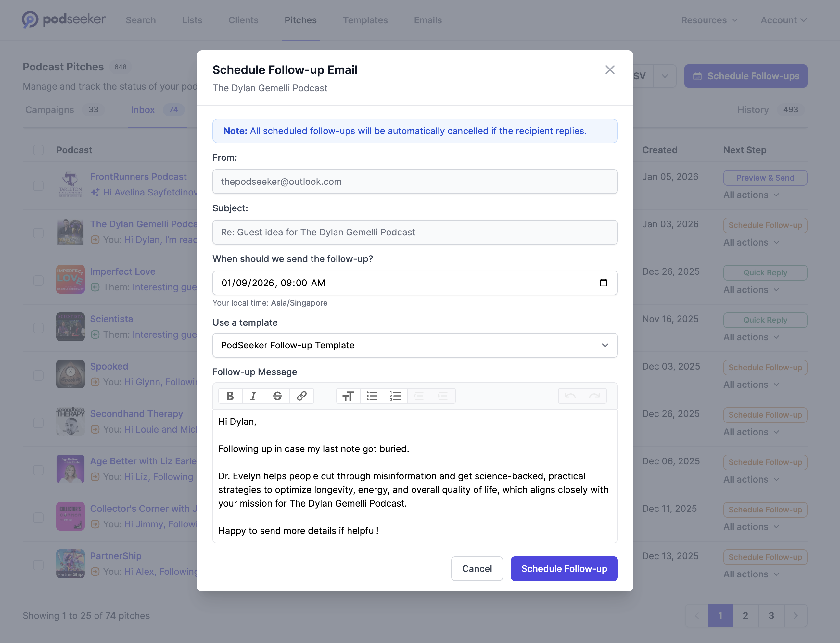This screenshot has height=643, width=840.
Task: Open the PodSeeker Follow-up Template dropdown
Action: coord(414,345)
